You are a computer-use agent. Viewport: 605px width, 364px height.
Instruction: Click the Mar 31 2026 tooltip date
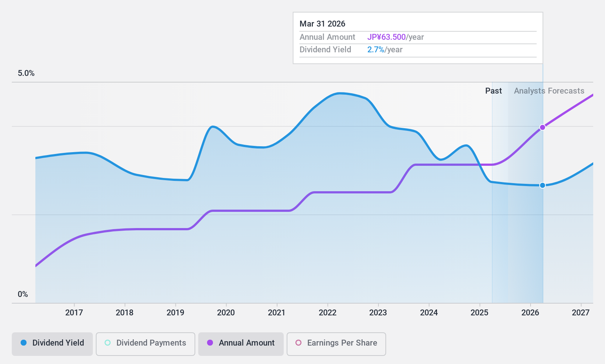click(x=322, y=24)
